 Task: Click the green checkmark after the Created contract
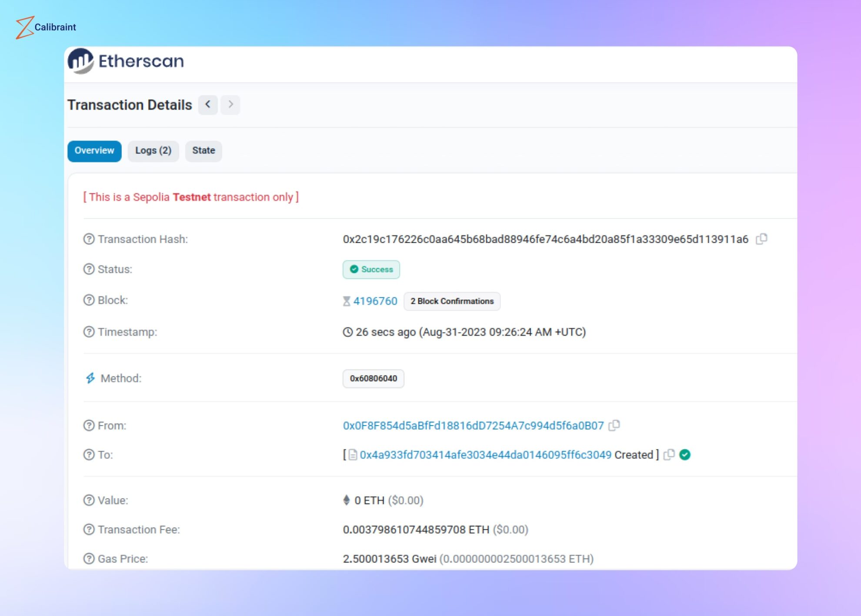coord(684,455)
